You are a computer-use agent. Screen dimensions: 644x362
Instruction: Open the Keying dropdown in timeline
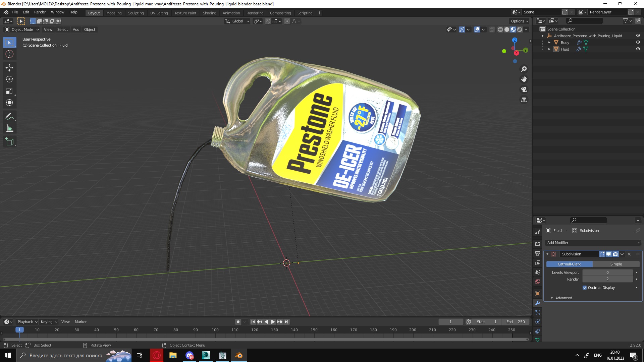49,322
